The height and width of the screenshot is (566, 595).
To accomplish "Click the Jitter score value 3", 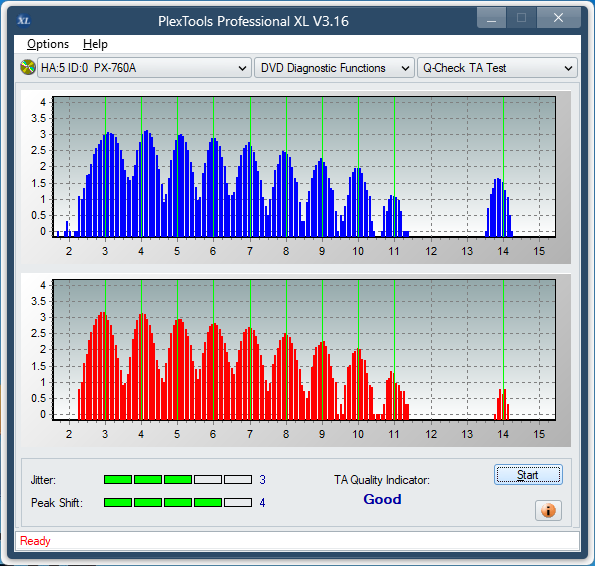I will pos(263,480).
